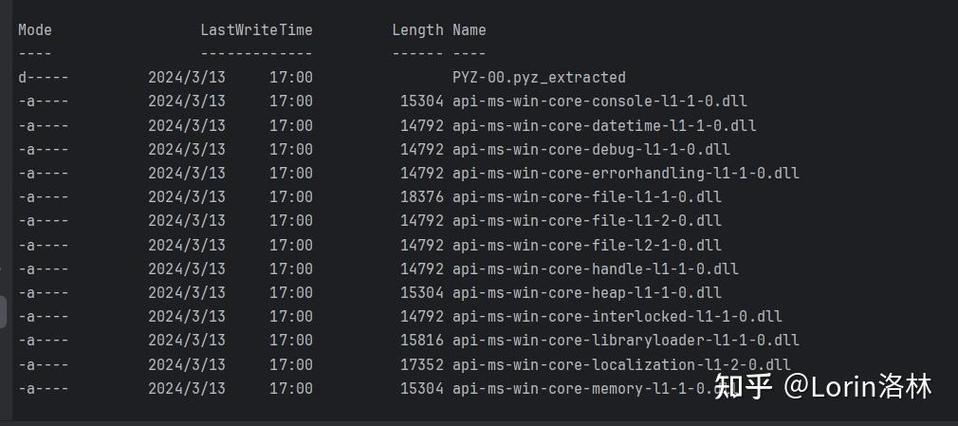Click the highlighted sidebar button at the left edge
Image resolution: width=958 pixels, height=426 pixels.
coord(3,312)
